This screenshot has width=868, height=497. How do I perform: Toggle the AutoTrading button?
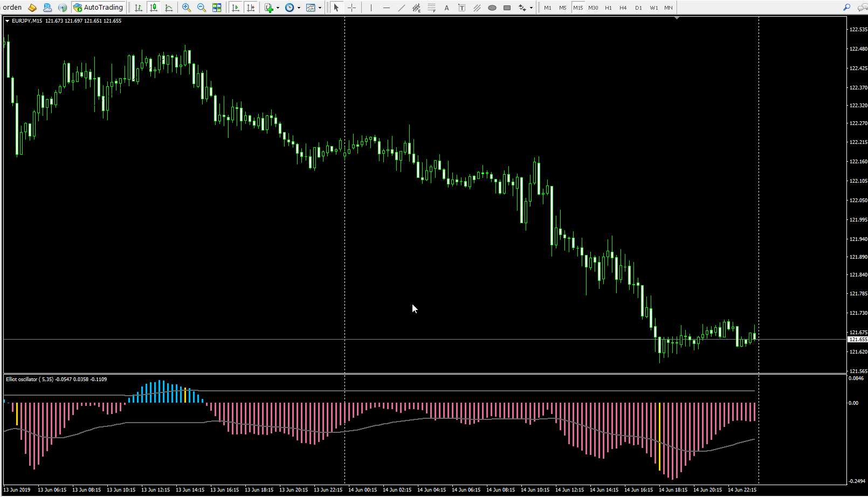(99, 8)
